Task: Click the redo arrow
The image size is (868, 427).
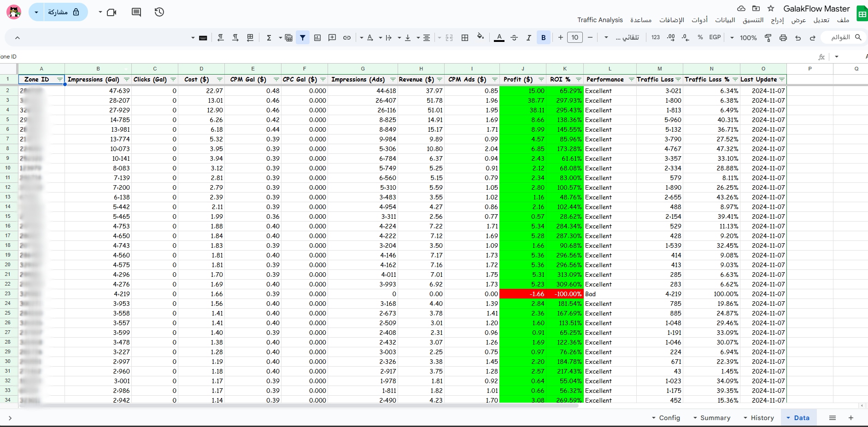Action: (x=813, y=38)
